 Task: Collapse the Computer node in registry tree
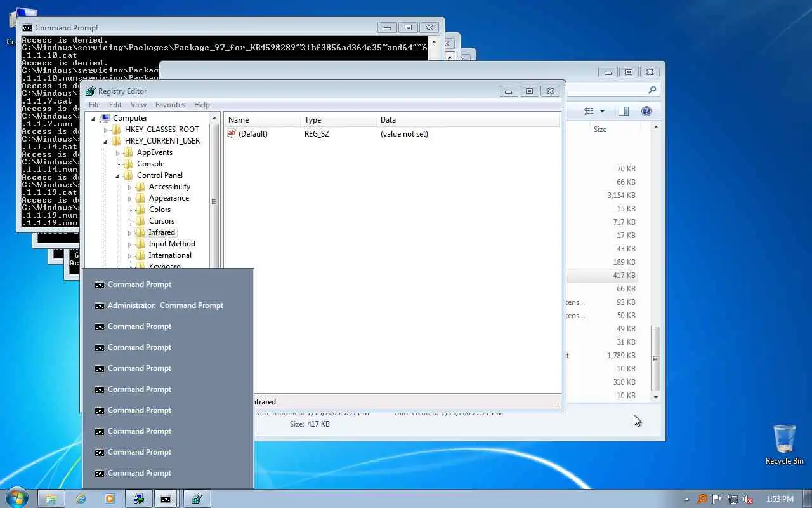coord(94,119)
